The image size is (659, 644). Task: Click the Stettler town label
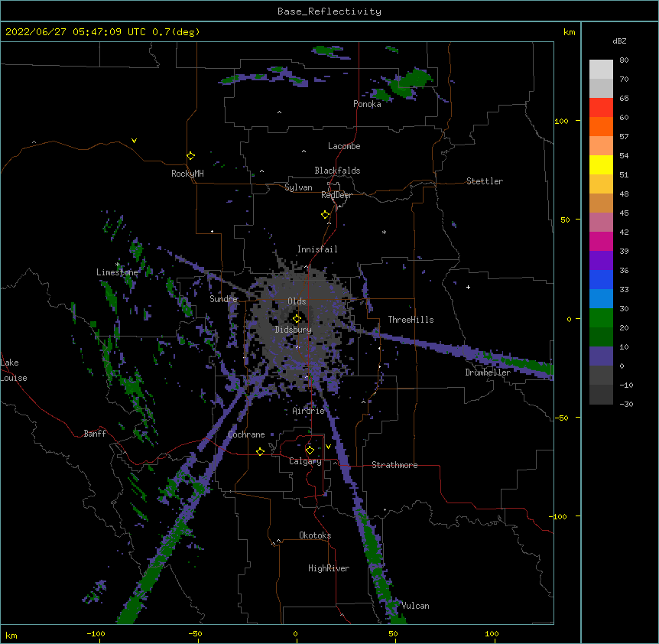click(485, 181)
